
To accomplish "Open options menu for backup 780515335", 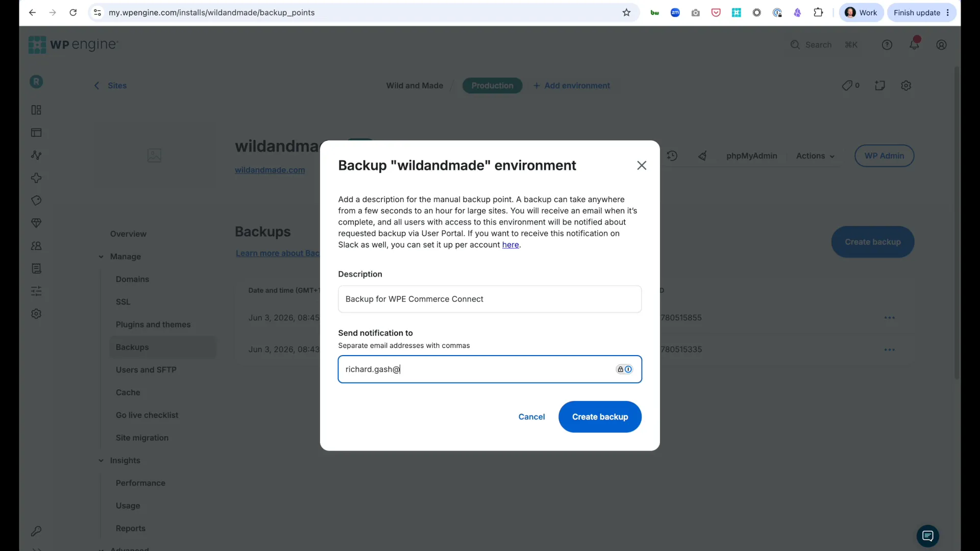I will point(889,349).
